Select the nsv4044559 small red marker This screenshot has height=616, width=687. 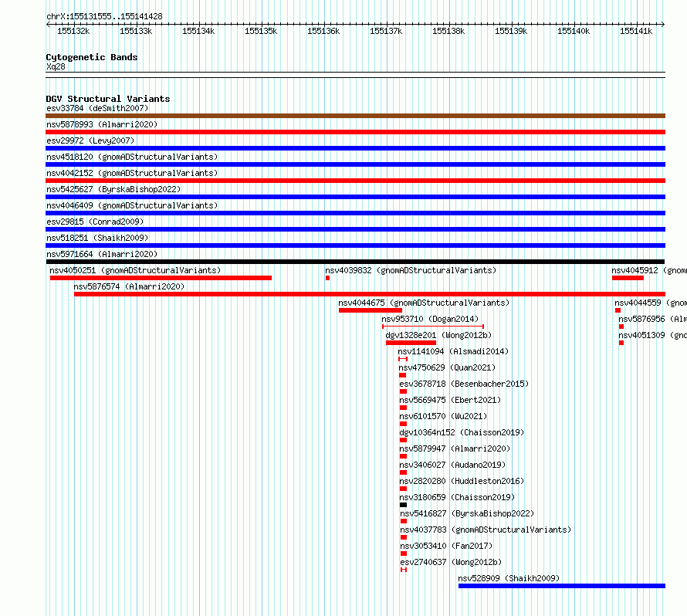tap(618, 310)
